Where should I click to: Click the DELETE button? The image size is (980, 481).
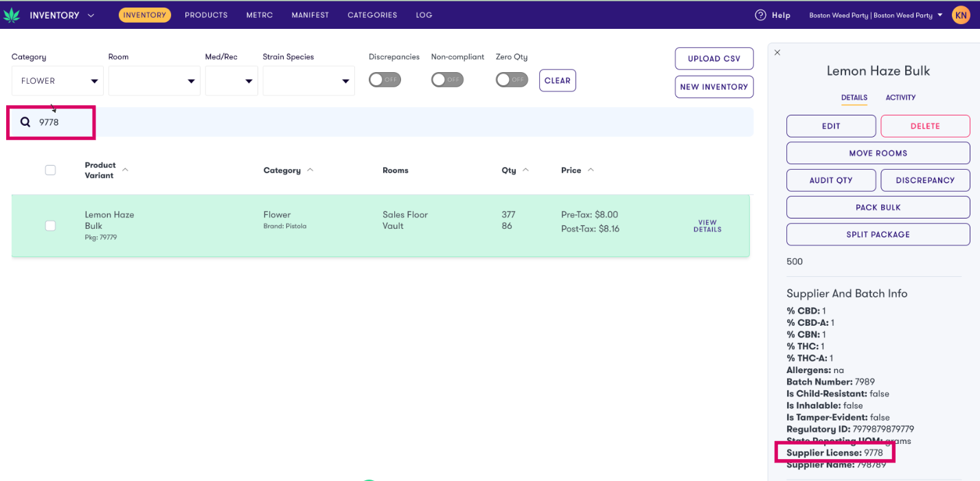(925, 126)
